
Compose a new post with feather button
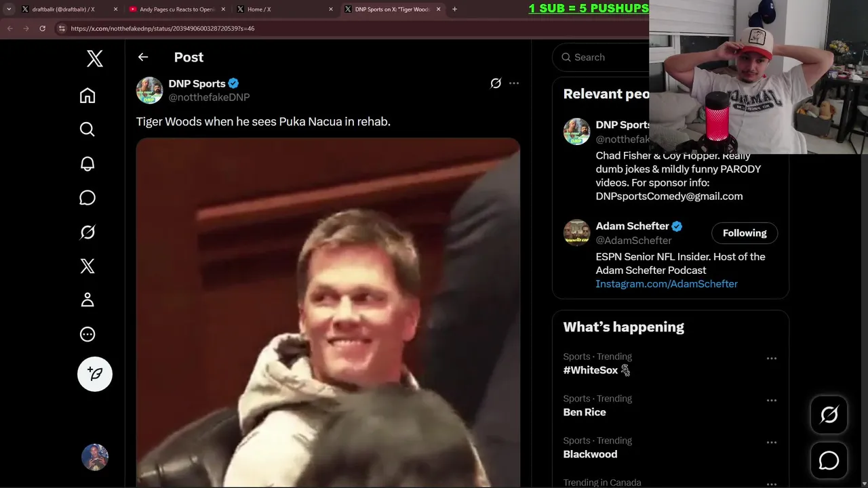coord(95,374)
